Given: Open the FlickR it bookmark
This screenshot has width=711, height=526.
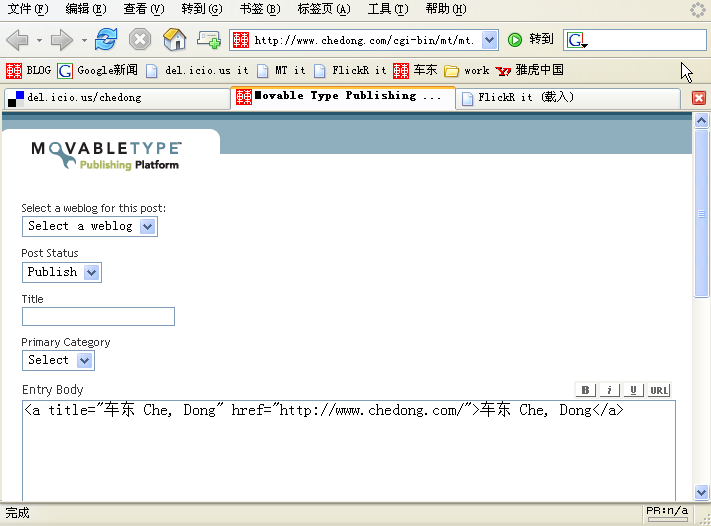Looking at the screenshot, I should coord(350,70).
